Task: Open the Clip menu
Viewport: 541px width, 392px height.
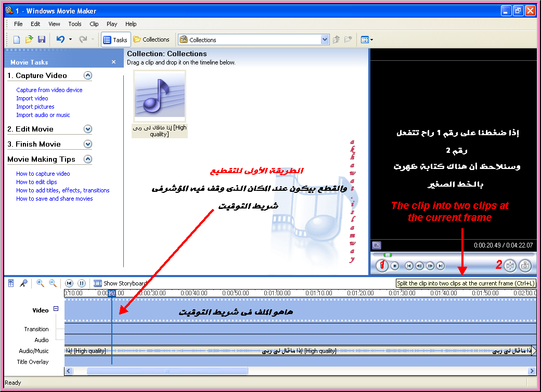Action: [x=94, y=24]
